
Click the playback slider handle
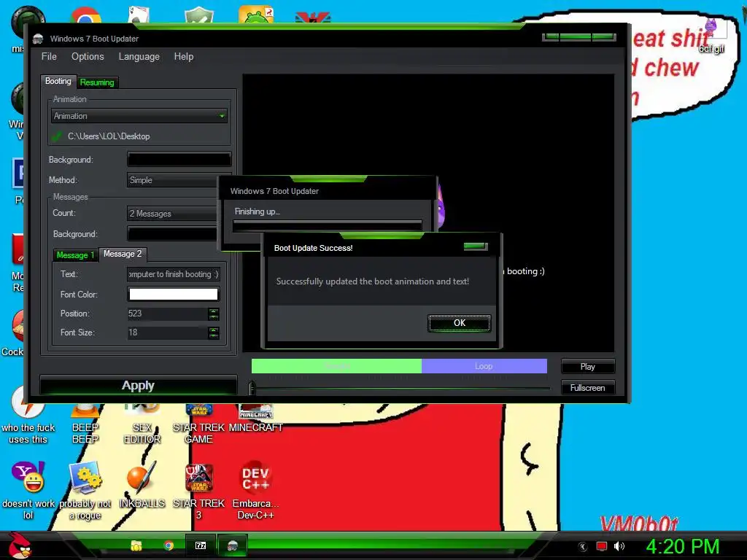pyautogui.click(x=252, y=388)
